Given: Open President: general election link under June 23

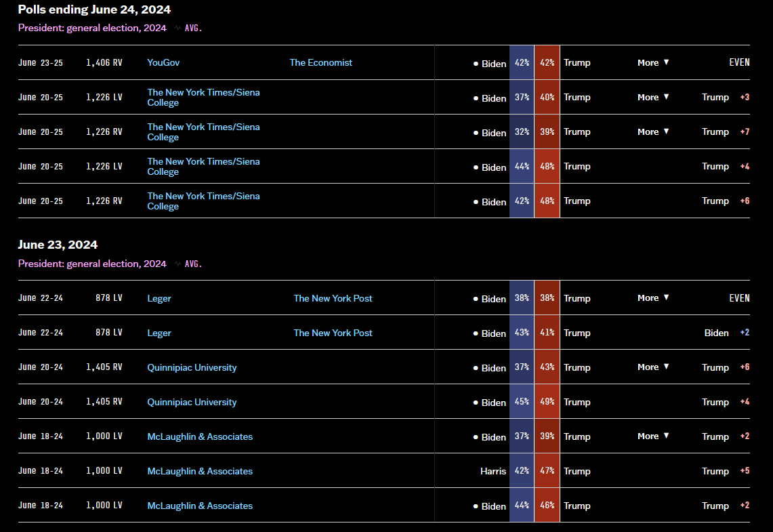Looking at the screenshot, I should 92,264.
